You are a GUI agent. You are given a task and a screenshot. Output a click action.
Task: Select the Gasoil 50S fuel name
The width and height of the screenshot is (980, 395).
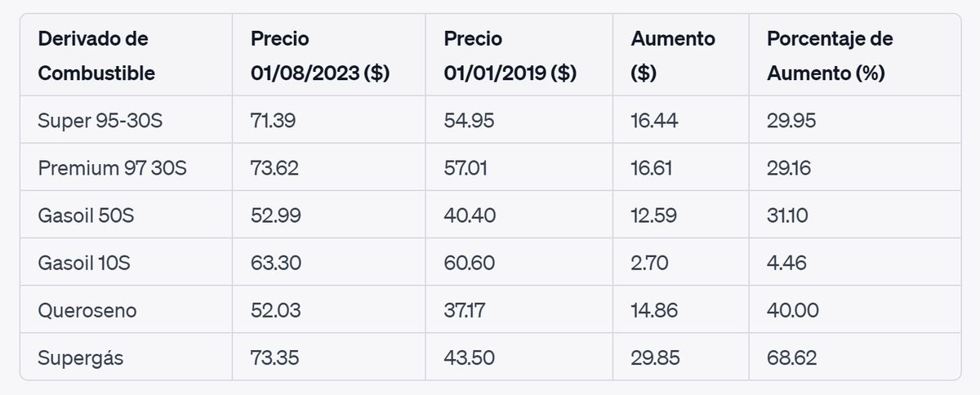click(x=85, y=215)
